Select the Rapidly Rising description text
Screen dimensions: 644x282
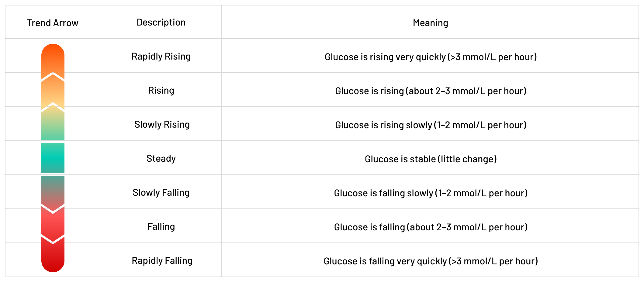pos(161,57)
